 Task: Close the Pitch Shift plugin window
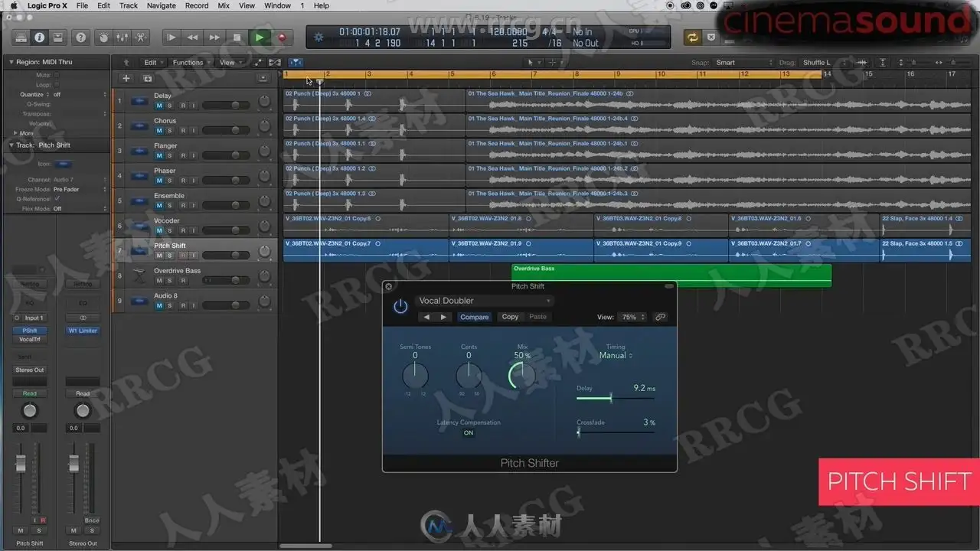388,287
